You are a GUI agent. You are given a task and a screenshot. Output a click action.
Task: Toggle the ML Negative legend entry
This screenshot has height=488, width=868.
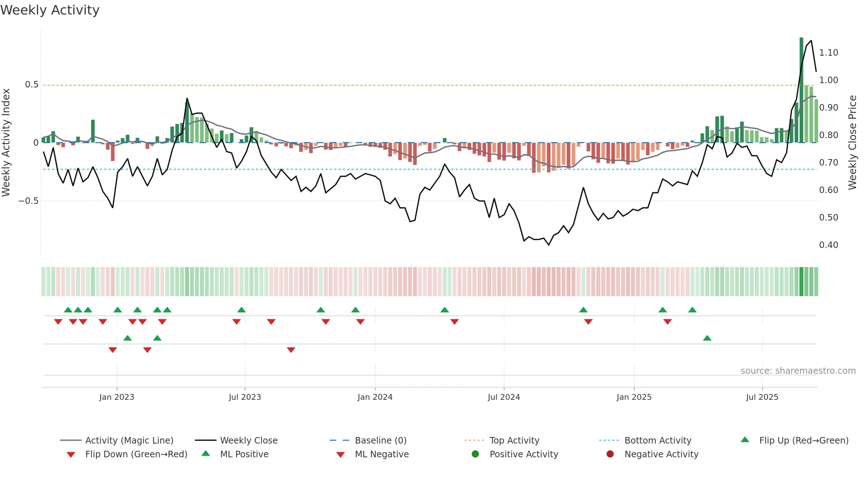click(x=372, y=454)
